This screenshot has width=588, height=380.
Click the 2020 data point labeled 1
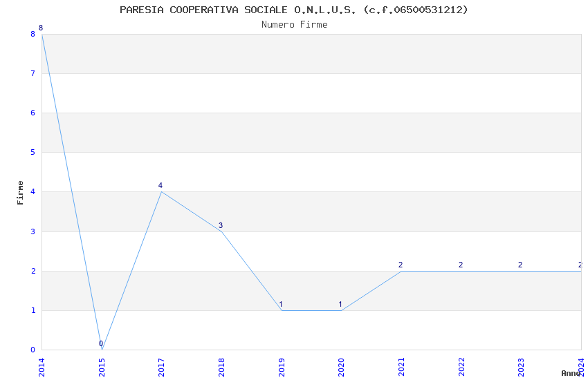click(x=341, y=310)
